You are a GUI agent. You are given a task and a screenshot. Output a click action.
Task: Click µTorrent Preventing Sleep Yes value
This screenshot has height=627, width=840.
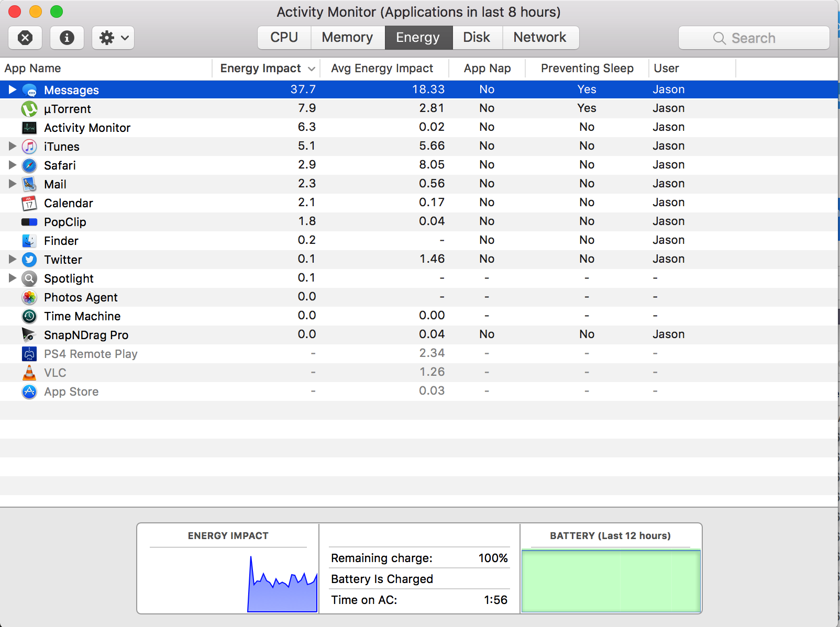587,108
